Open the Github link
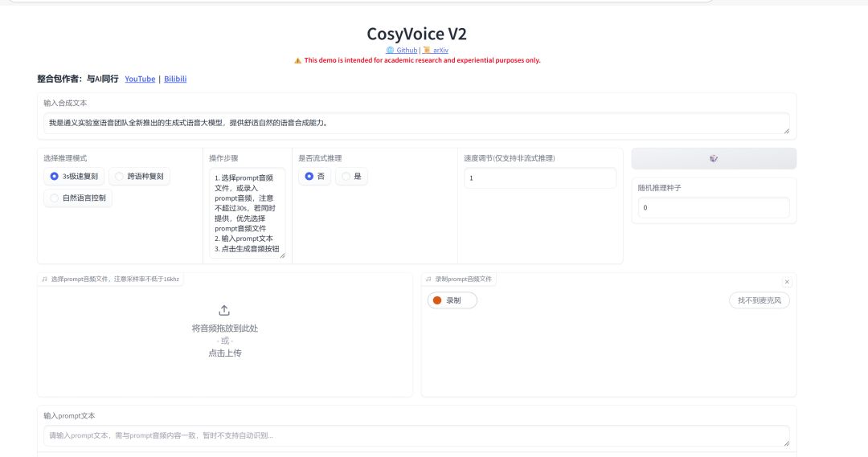Viewport: 868px width, 457px height. tap(402, 51)
